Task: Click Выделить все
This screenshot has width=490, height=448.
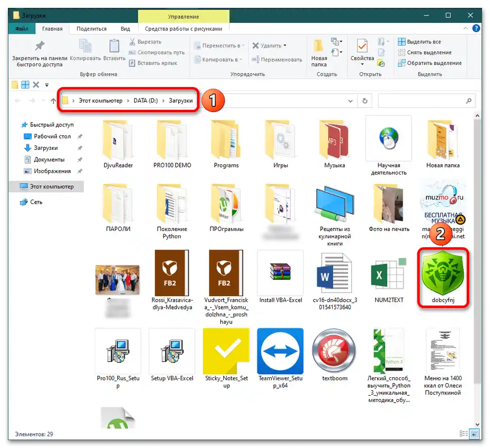Action: 419,42
